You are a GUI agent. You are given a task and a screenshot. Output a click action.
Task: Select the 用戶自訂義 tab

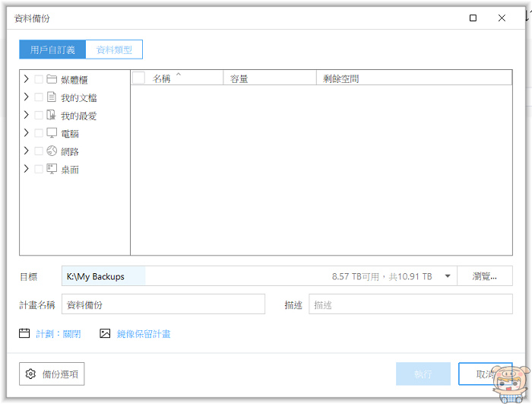pyautogui.click(x=52, y=49)
